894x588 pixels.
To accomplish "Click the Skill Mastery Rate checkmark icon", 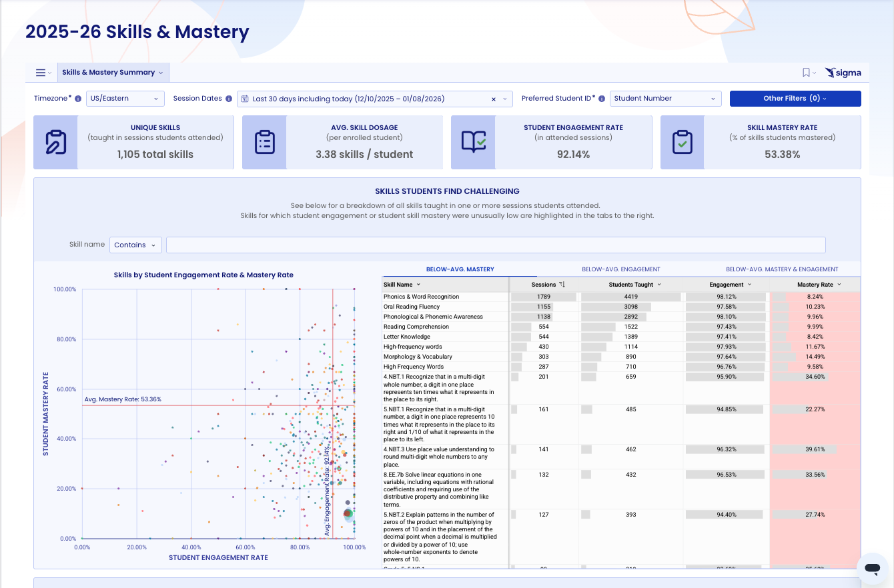I will [682, 142].
